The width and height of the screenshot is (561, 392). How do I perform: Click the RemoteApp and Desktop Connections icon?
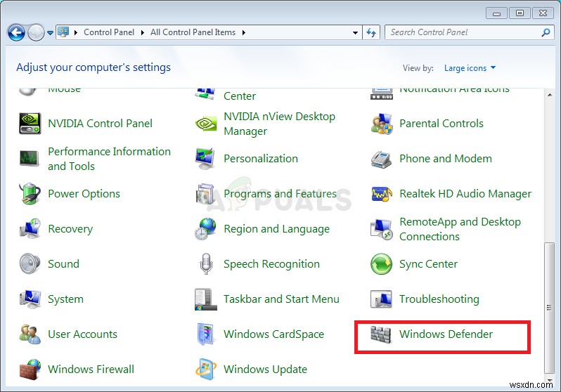coord(382,229)
